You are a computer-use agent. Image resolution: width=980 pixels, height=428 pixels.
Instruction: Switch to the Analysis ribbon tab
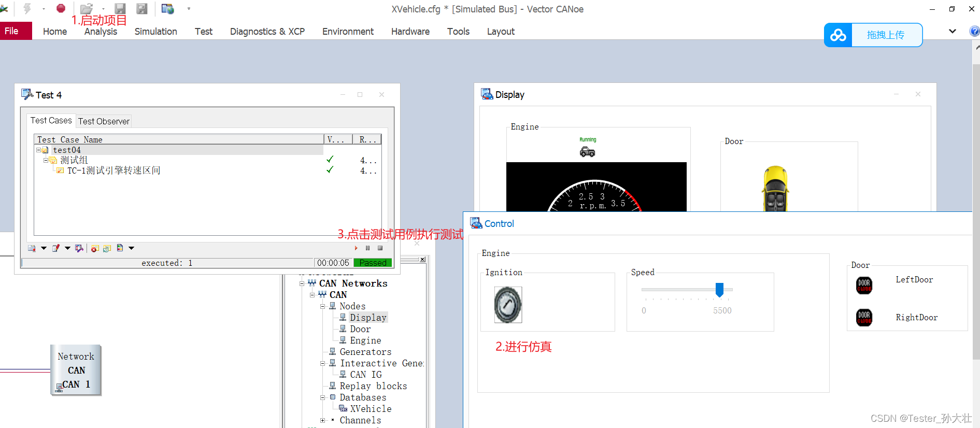click(101, 32)
